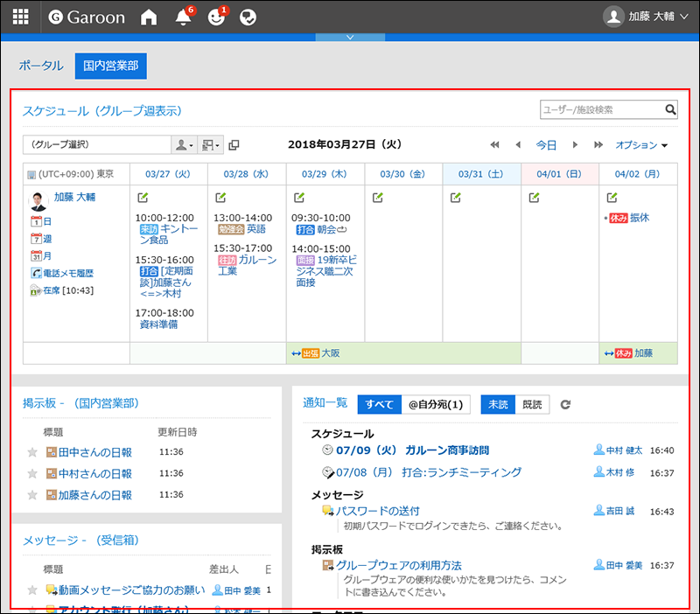Open グループウェアの利用方法 bulletin notification

coord(399,565)
